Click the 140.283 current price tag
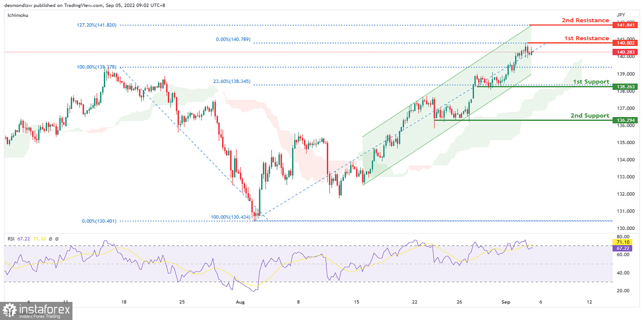 coord(625,52)
